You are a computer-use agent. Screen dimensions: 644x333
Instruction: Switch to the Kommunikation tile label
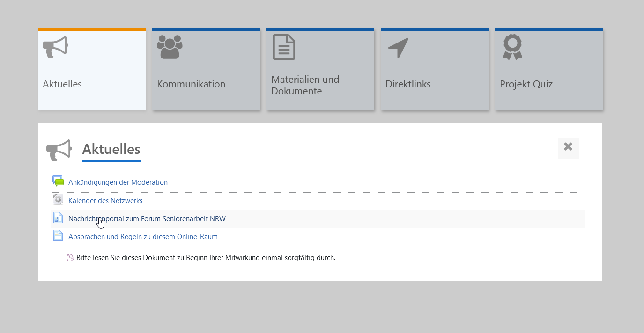(191, 84)
